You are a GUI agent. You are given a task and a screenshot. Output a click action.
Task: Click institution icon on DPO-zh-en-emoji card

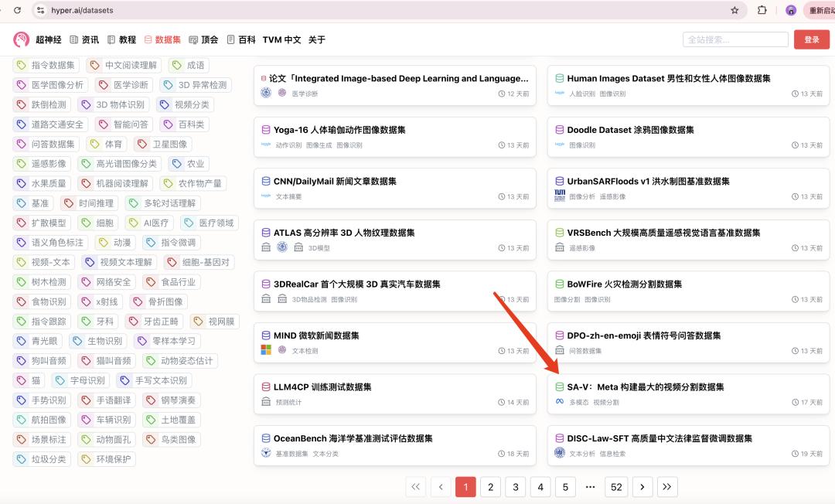(x=560, y=350)
